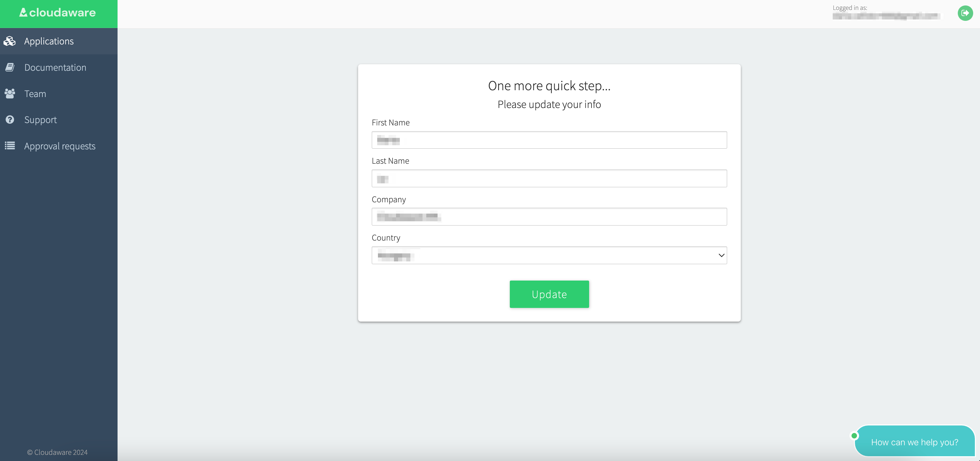
Task: Click the Last Name input field
Action: click(549, 178)
